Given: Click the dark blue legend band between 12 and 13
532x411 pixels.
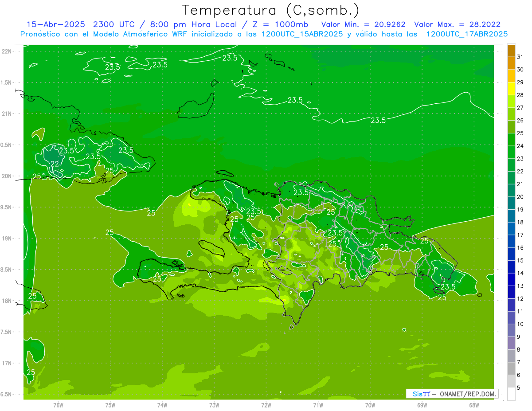Looking at the screenshot, I should 511,292.
